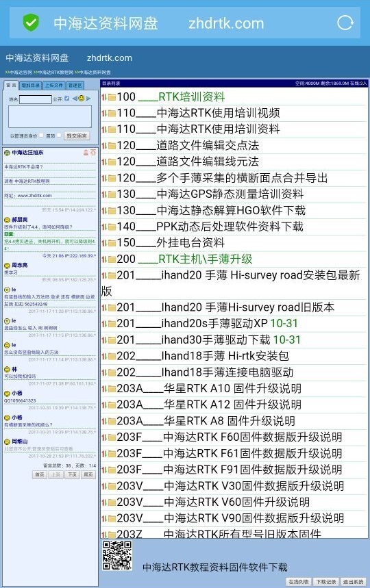Click folder icon of 150 外挂电台资料
This screenshot has height=588, width=370.
(112, 244)
